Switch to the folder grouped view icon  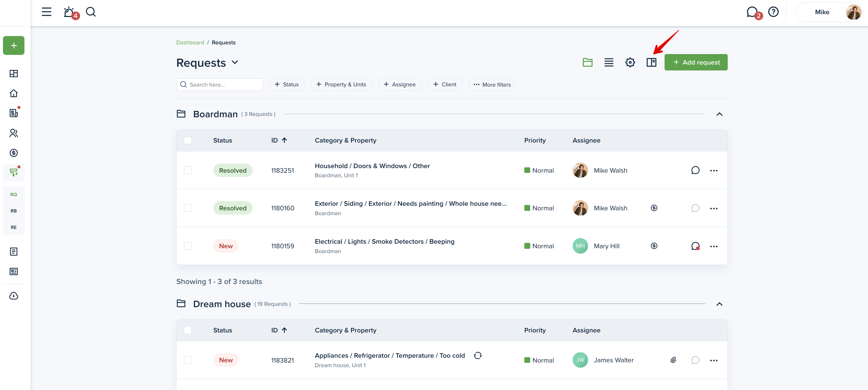click(x=587, y=62)
